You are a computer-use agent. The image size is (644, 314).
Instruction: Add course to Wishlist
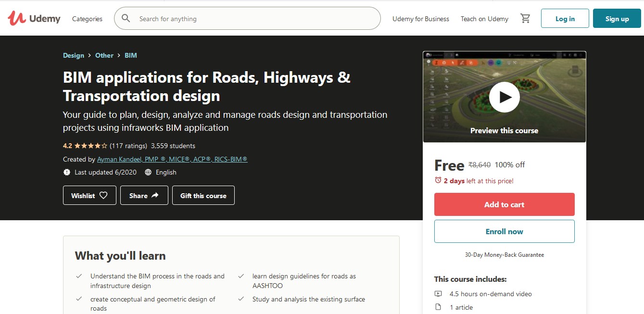(x=89, y=195)
